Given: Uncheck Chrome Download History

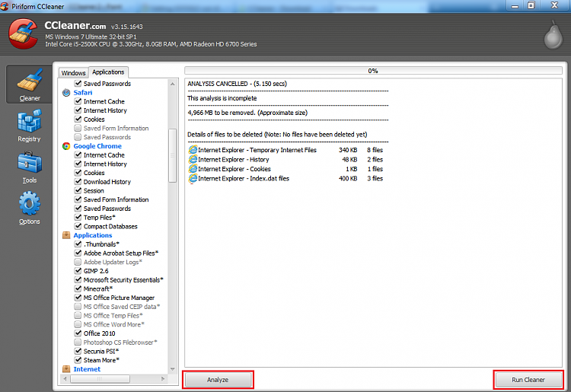Looking at the screenshot, I should pyautogui.click(x=78, y=182).
